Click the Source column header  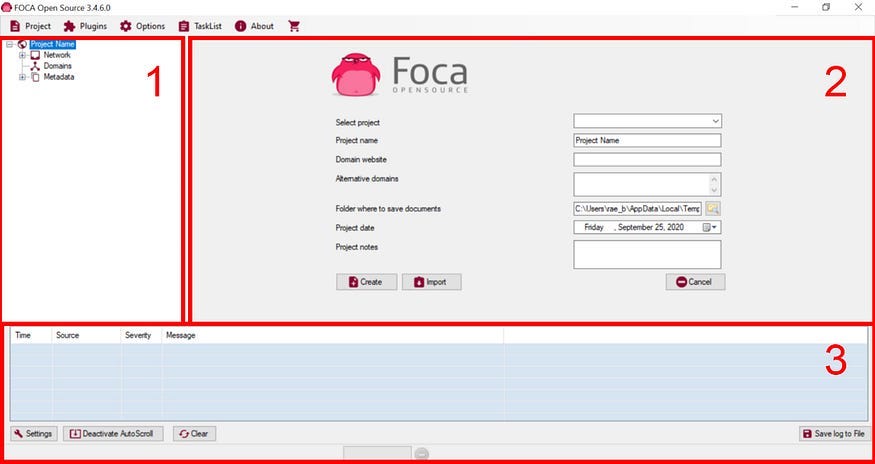pyautogui.click(x=86, y=336)
